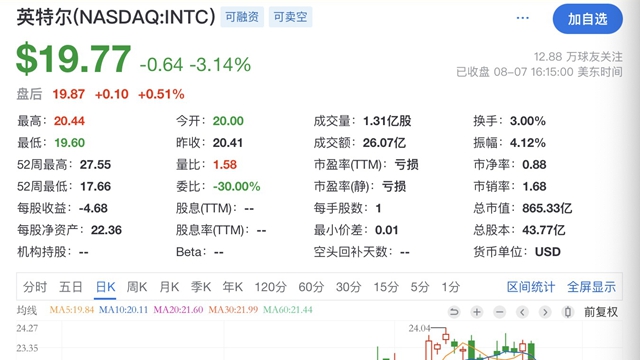The height and width of the screenshot is (360, 640).
Task: Move chart left with the previous arrow
Action: point(522,312)
